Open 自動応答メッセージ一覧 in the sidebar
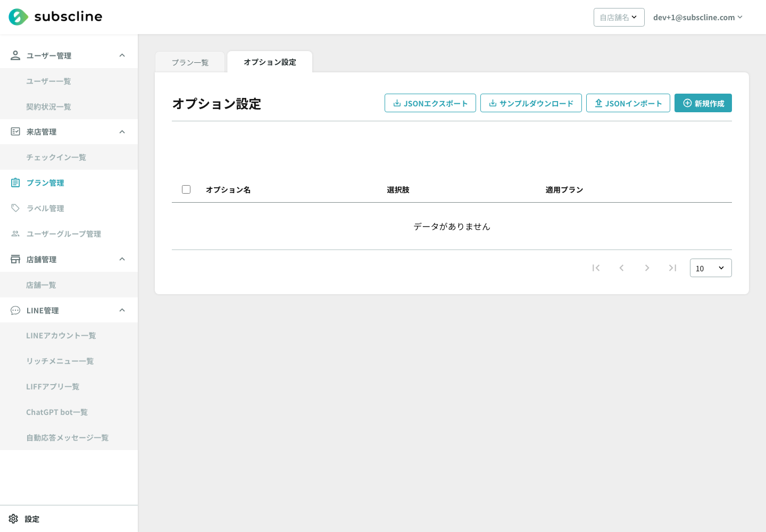 pyautogui.click(x=69, y=437)
